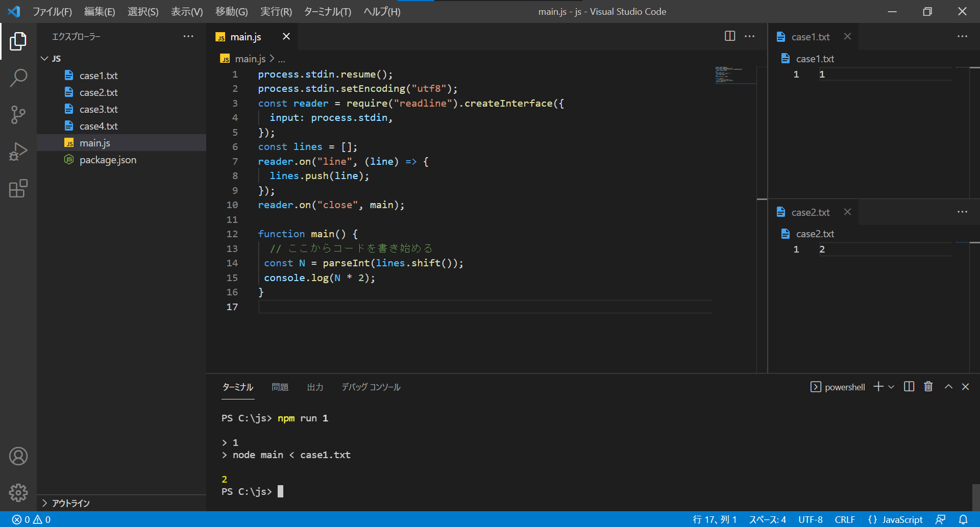Open the Search view in activity bar
980x527 pixels.
point(18,78)
